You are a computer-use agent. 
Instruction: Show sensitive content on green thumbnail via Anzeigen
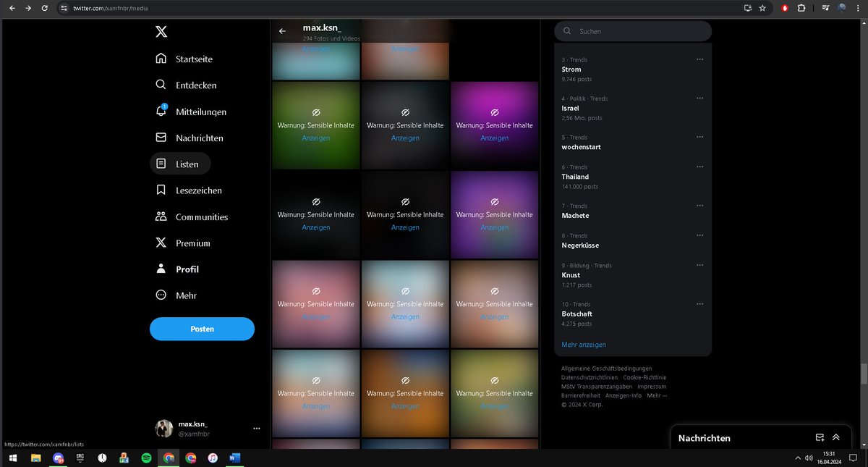pos(316,138)
